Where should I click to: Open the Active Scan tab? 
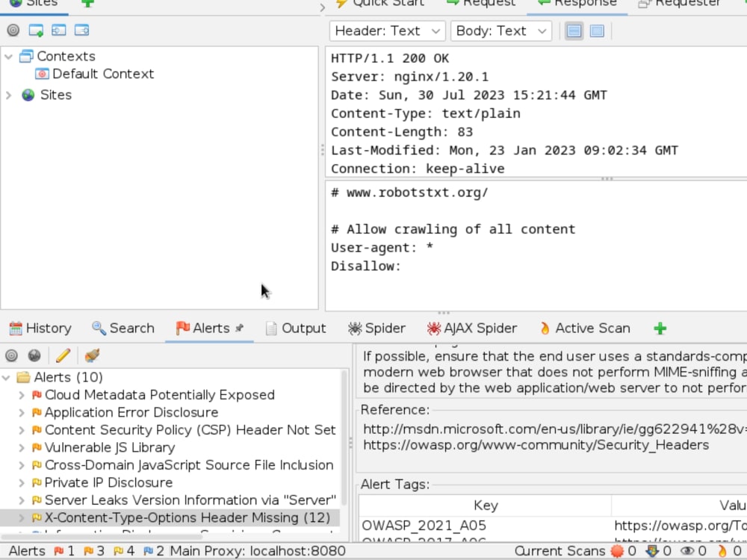(x=585, y=328)
